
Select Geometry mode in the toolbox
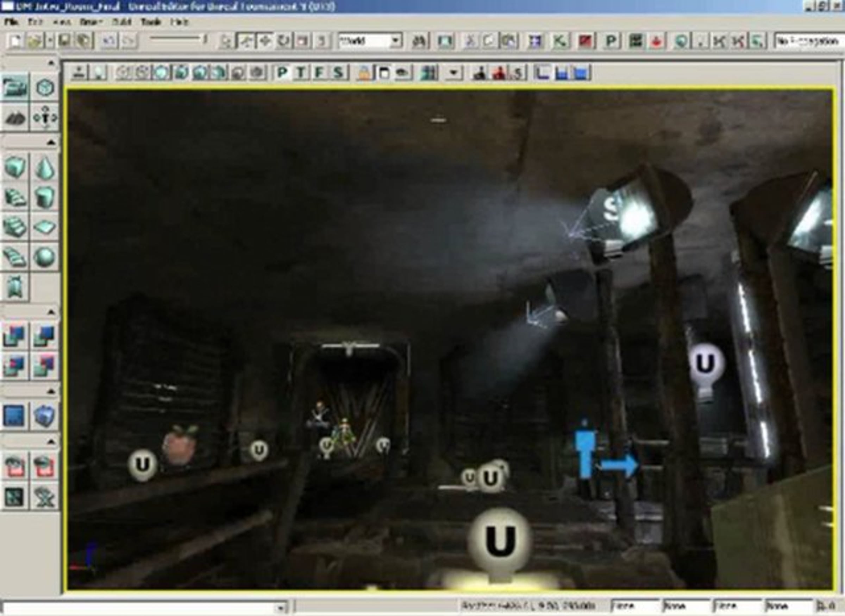(x=45, y=88)
